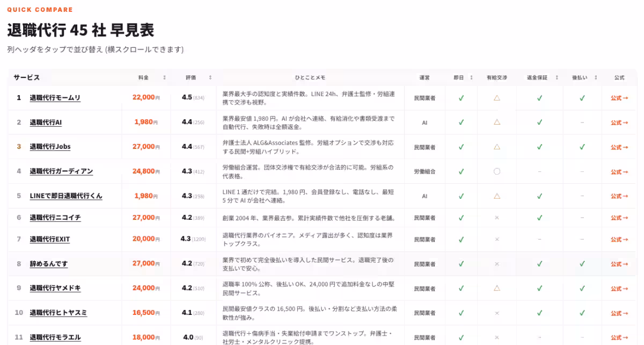
Task: Open the 退職代行ガーディアン service link
Action: (x=61, y=171)
